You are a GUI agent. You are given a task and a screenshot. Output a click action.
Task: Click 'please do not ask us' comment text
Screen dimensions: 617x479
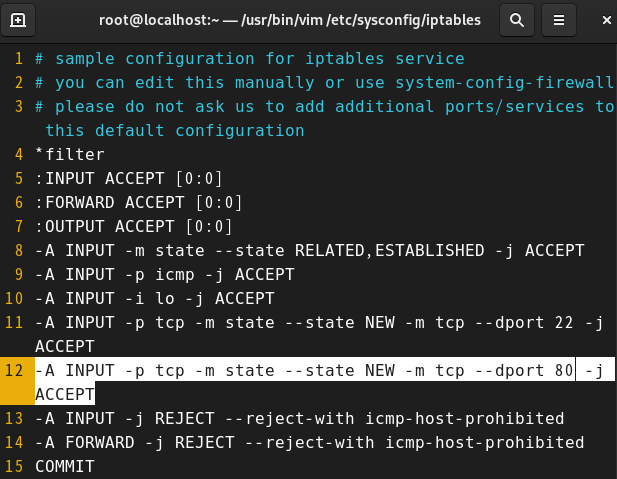tap(155, 107)
